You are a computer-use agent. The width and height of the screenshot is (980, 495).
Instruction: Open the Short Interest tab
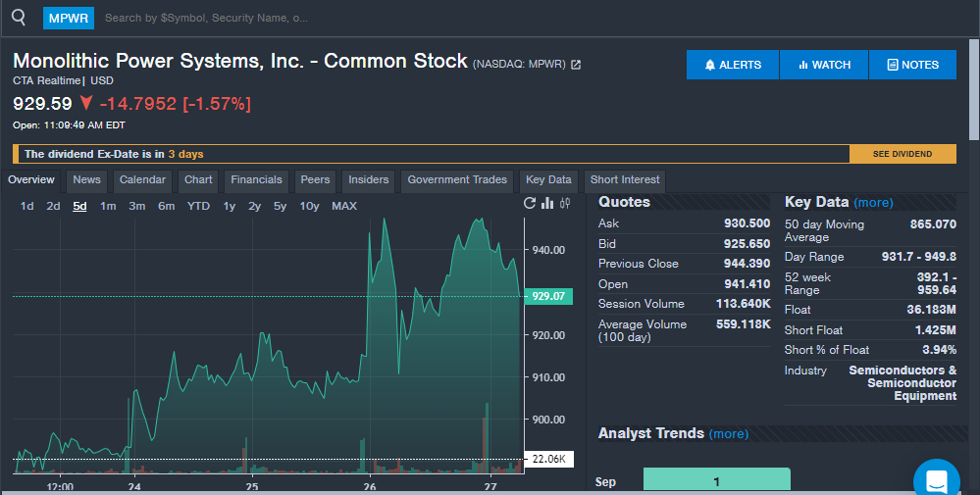(624, 179)
